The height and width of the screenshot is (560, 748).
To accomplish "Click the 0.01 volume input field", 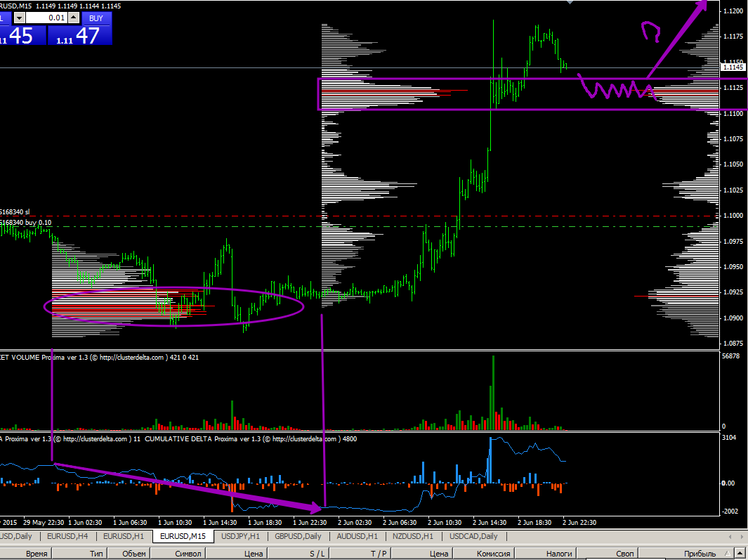I will (x=47, y=18).
